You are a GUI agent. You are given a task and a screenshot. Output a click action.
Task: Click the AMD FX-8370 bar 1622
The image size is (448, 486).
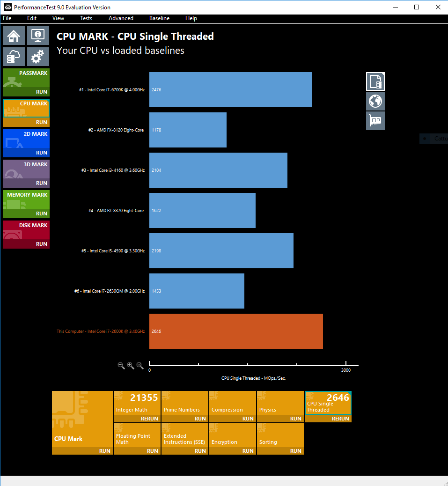tap(202, 210)
